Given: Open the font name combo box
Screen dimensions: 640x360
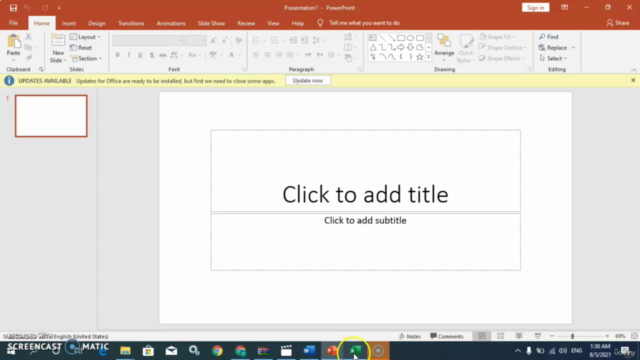Looking at the screenshot, I should click(148, 40).
